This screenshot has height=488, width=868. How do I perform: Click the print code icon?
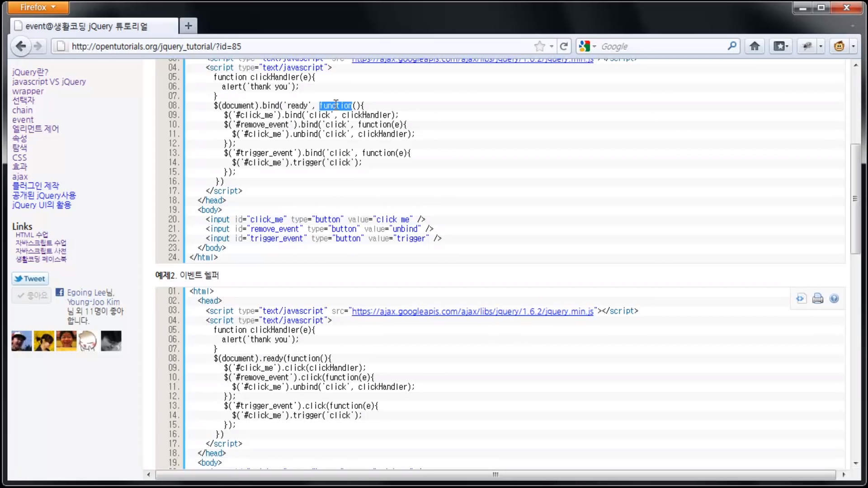[x=817, y=299]
